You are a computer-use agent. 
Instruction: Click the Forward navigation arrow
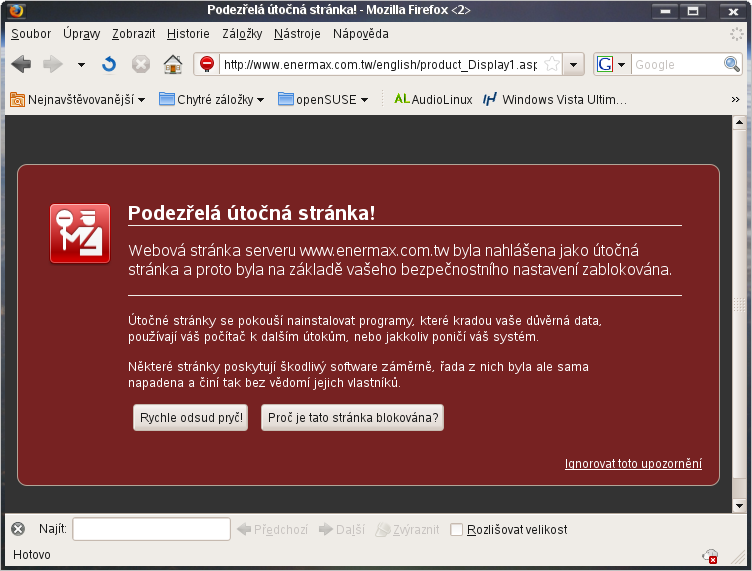52,64
